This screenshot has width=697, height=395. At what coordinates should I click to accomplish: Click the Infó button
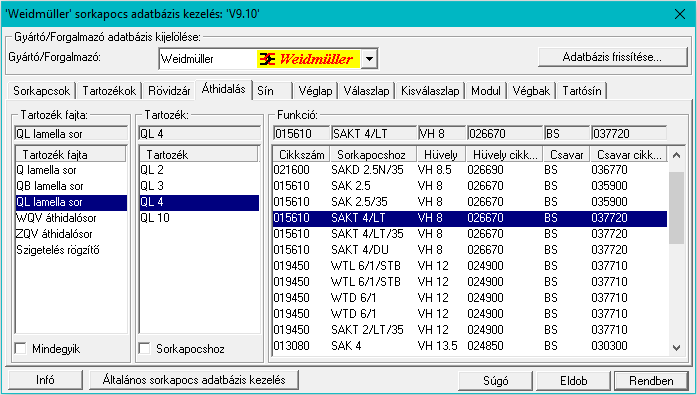45,380
